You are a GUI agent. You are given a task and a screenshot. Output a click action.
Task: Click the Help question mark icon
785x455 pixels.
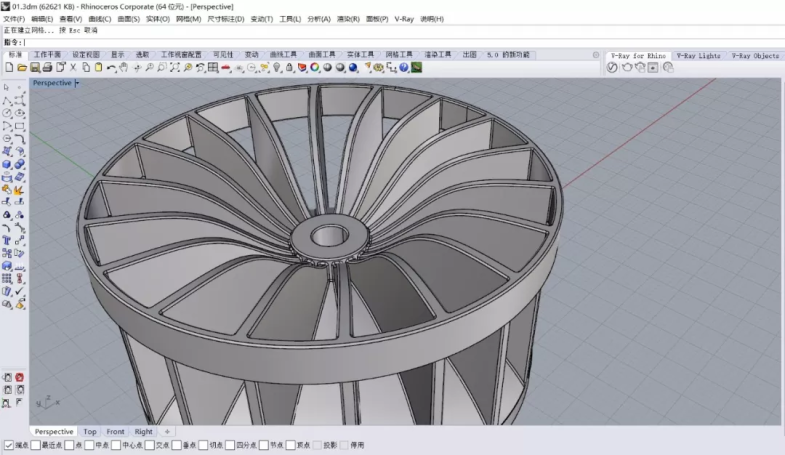coord(404,68)
